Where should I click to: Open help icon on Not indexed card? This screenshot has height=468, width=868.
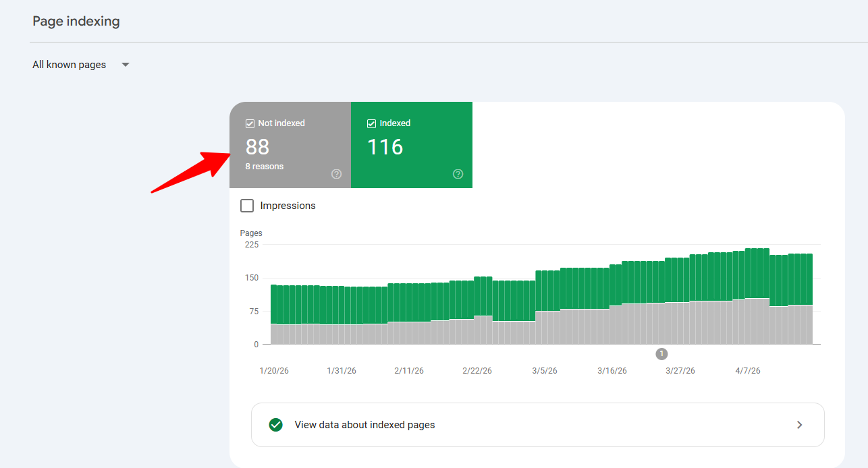(x=336, y=174)
